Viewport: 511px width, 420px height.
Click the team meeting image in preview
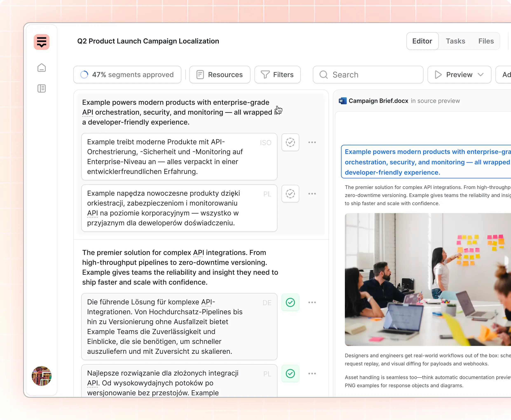click(428, 279)
